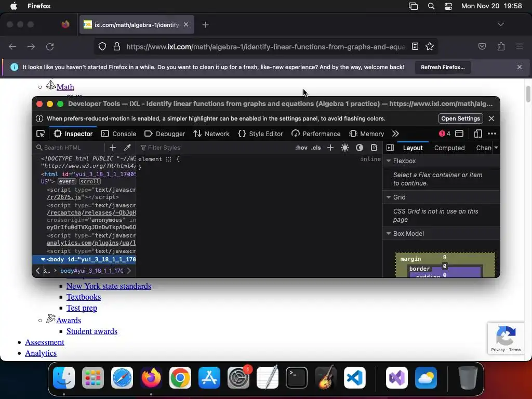Collapse the body element node twisty
Viewport: 532px width, 399px height.
[43, 259]
